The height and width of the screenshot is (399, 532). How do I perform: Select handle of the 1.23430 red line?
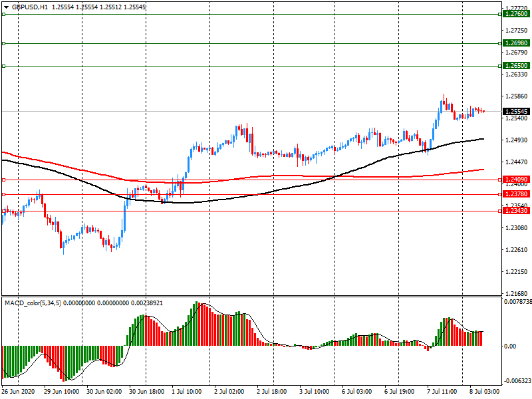pos(3,211)
